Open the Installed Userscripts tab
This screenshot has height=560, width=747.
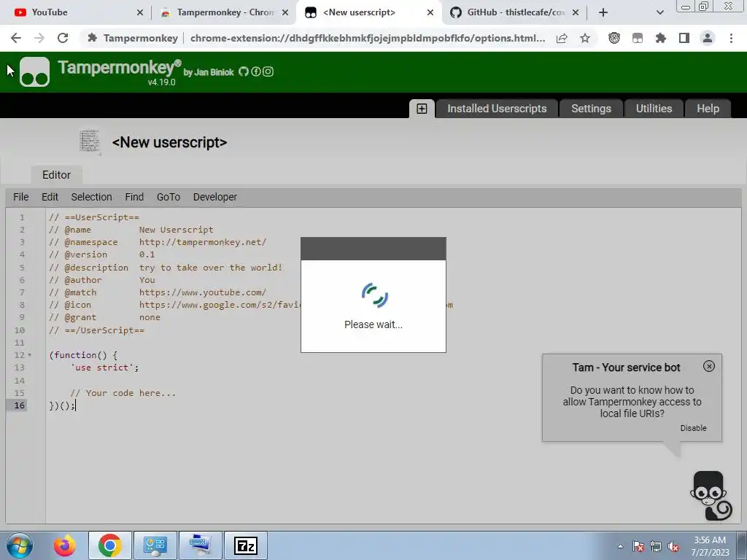pyautogui.click(x=497, y=109)
